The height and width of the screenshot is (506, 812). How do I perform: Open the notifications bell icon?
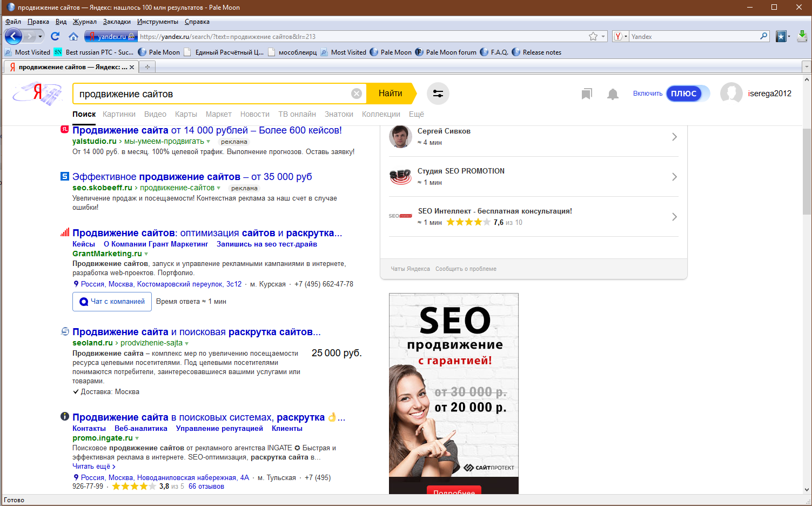point(613,94)
